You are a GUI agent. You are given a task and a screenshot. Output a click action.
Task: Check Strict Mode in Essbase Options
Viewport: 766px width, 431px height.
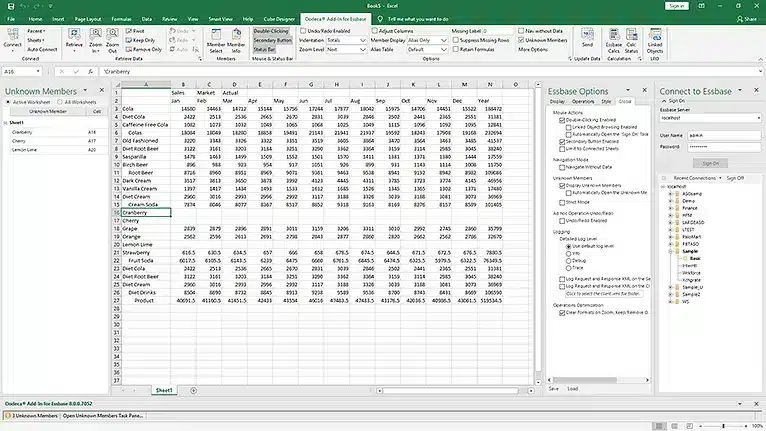(x=562, y=202)
